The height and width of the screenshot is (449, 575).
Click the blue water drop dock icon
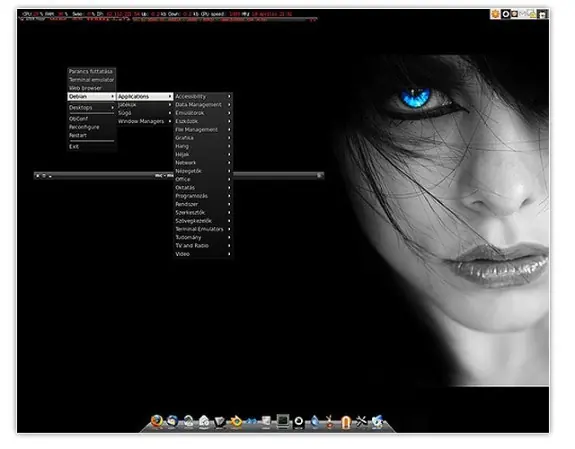coord(315,421)
